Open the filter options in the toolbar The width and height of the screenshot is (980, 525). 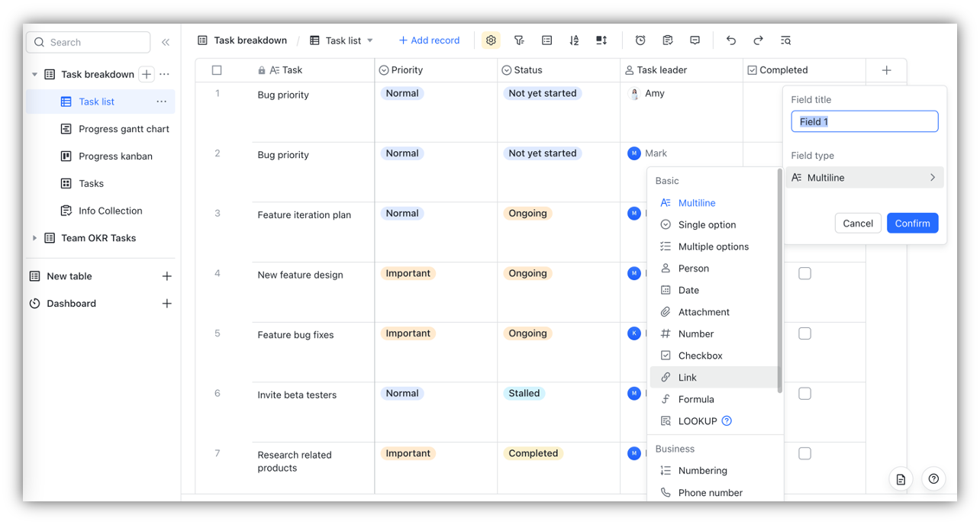click(x=519, y=40)
